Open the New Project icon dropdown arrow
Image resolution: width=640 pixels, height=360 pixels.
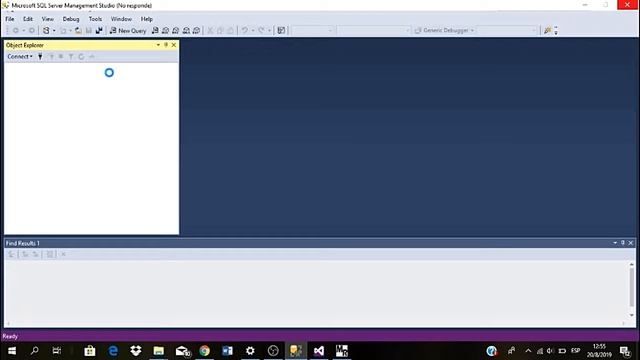click(54, 31)
